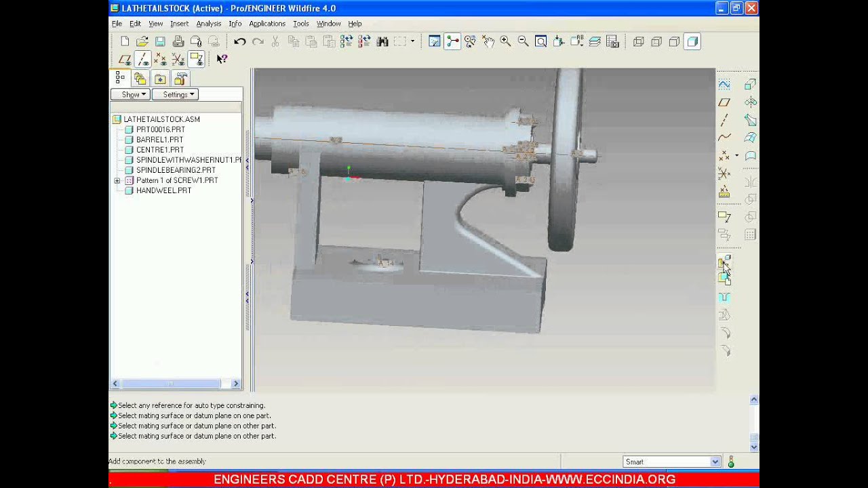Click the Context Help arrow-question icon
Screen dimensions: 868x488
[x=222, y=60]
